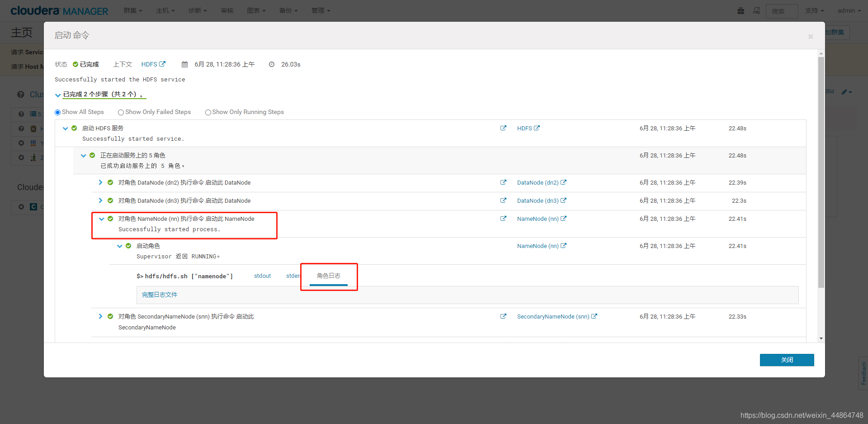The image size is (868, 424).
Task: Select Show Only Failed Steps option
Action: (x=121, y=112)
